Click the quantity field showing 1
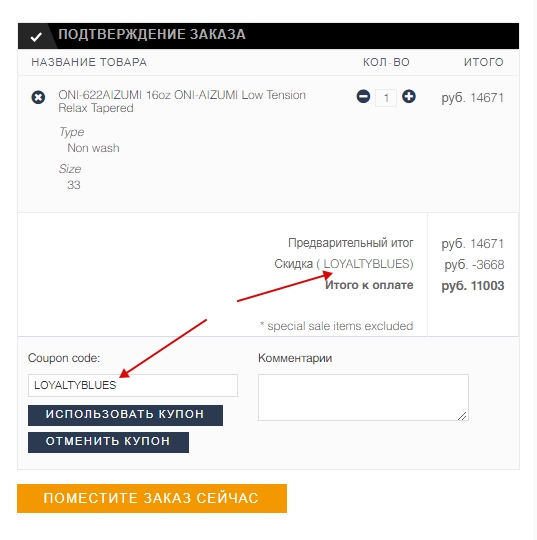The image size is (537, 540). (x=386, y=98)
